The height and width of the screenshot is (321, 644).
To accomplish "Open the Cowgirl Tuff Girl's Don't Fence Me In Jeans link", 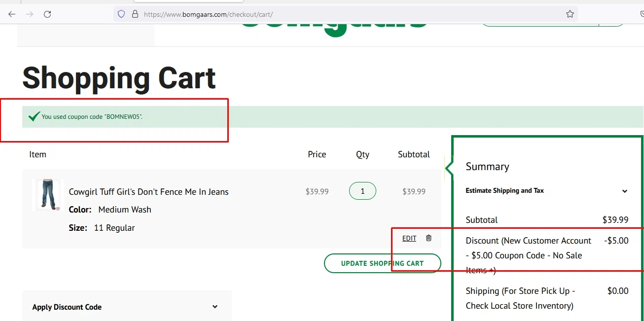I will click(x=148, y=192).
